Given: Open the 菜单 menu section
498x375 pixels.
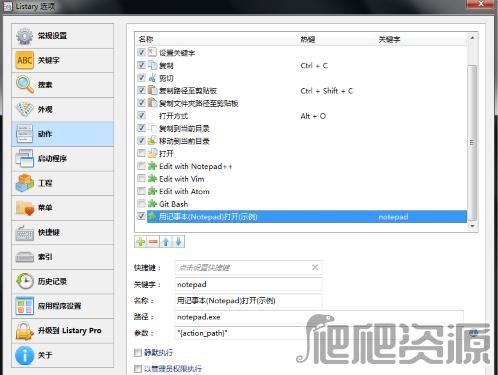Looking at the screenshot, I should tap(63, 208).
